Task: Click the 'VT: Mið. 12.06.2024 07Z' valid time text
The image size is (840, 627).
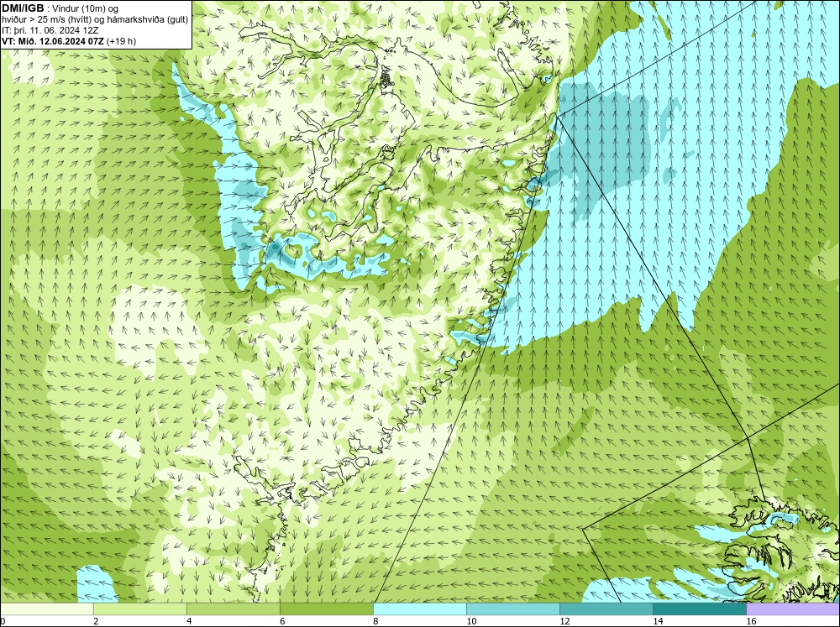Action: (54, 41)
